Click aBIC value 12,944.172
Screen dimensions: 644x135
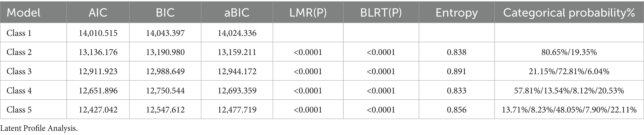click(237, 71)
